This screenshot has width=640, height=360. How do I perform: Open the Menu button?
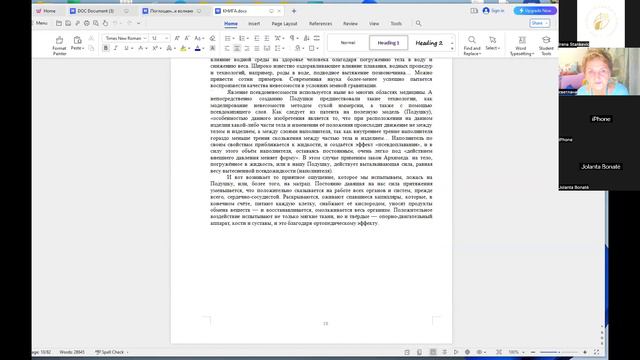tap(41, 23)
